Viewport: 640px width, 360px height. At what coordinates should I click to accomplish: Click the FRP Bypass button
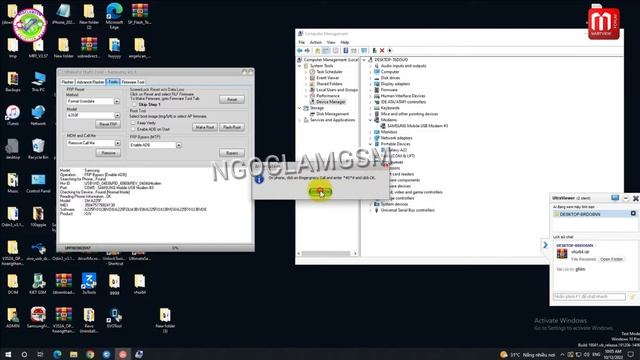pyautogui.click(x=232, y=153)
